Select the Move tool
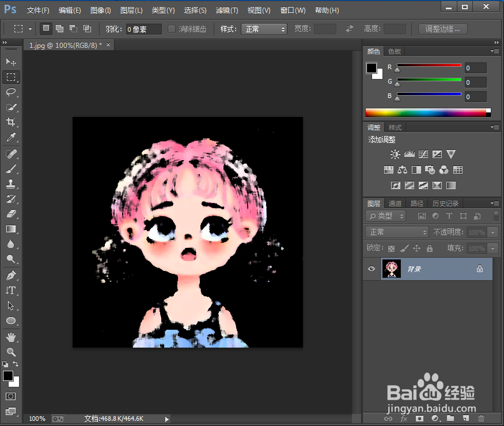The image size is (504, 426). coord(11,62)
